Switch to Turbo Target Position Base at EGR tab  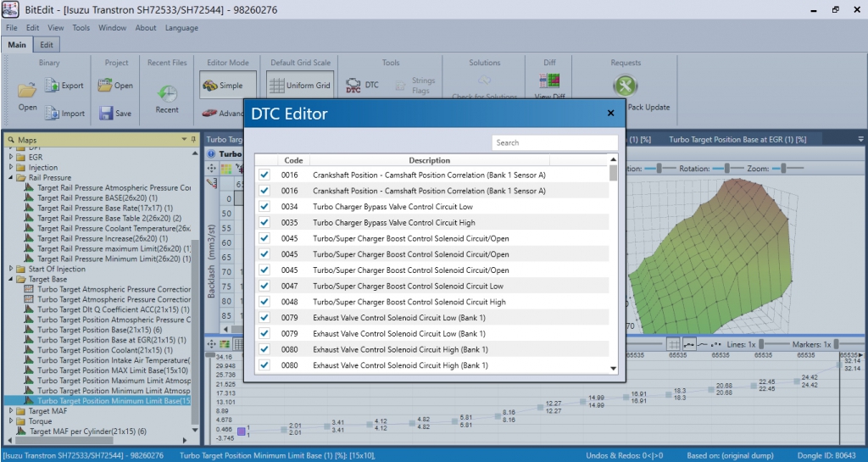737,139
